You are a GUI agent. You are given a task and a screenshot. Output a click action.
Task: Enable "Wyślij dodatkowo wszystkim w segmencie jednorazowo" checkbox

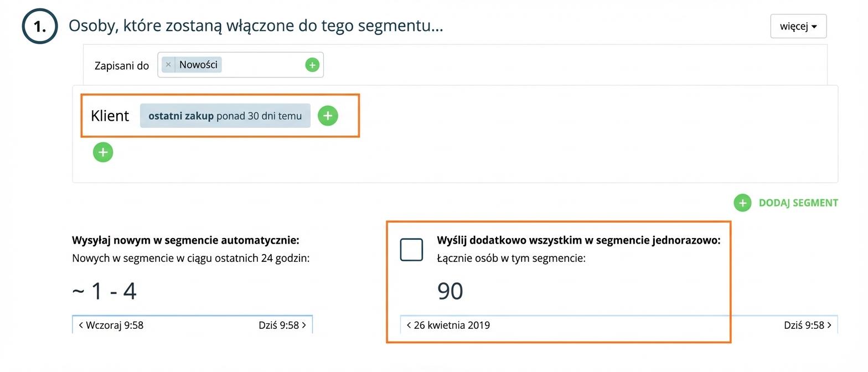(411, 250)
